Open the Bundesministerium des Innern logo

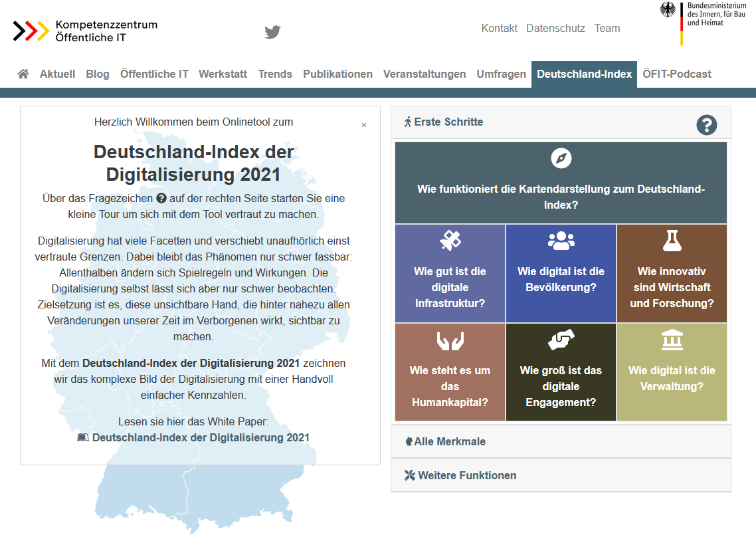[x=702, y=23]
